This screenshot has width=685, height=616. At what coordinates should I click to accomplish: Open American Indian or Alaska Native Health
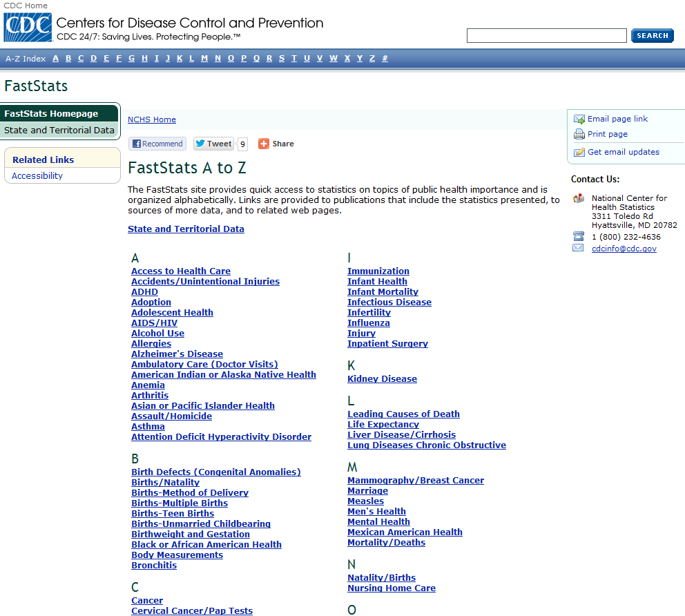pos(224,375)
